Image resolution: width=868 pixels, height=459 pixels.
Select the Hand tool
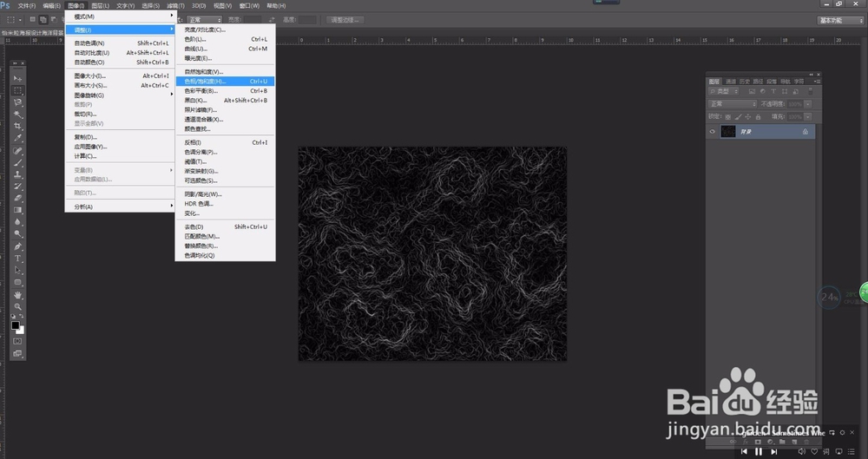click(17, 294)
